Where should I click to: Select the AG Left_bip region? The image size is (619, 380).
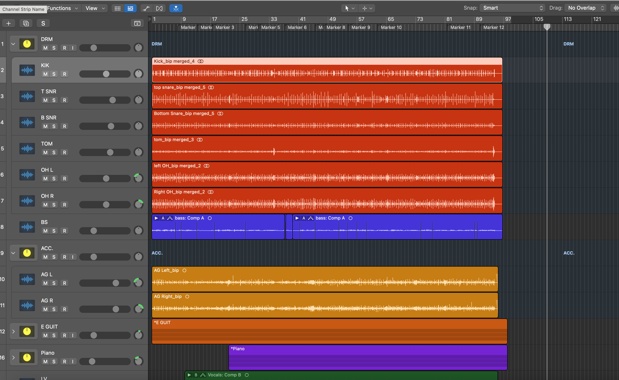(x=325, y=279)
